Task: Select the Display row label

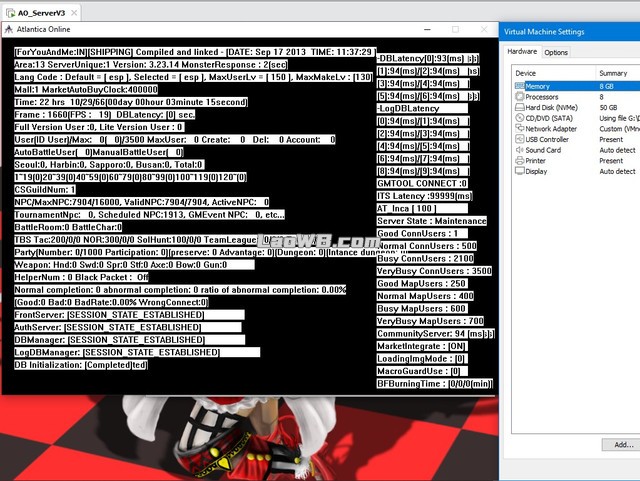Action: pyautogui.click(x=536, y=171)
